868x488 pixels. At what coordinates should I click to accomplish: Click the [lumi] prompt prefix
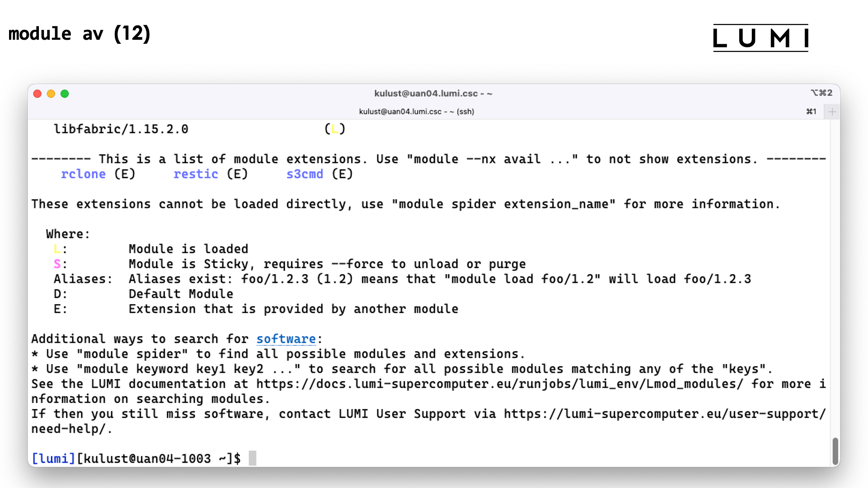53,459
